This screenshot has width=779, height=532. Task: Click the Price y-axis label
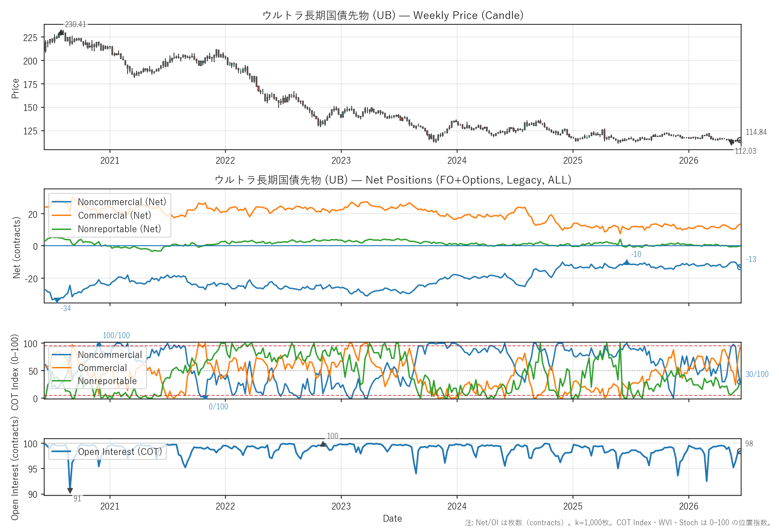tap(15, 88)
